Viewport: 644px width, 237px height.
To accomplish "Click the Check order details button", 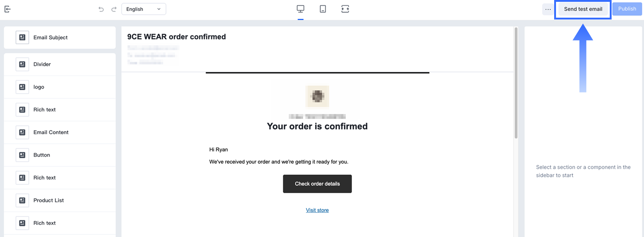I will click(x=317, y=184).
